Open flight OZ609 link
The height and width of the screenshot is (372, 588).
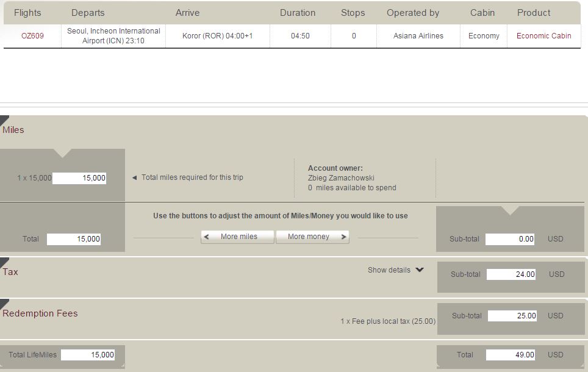click(x=32, y=35)
